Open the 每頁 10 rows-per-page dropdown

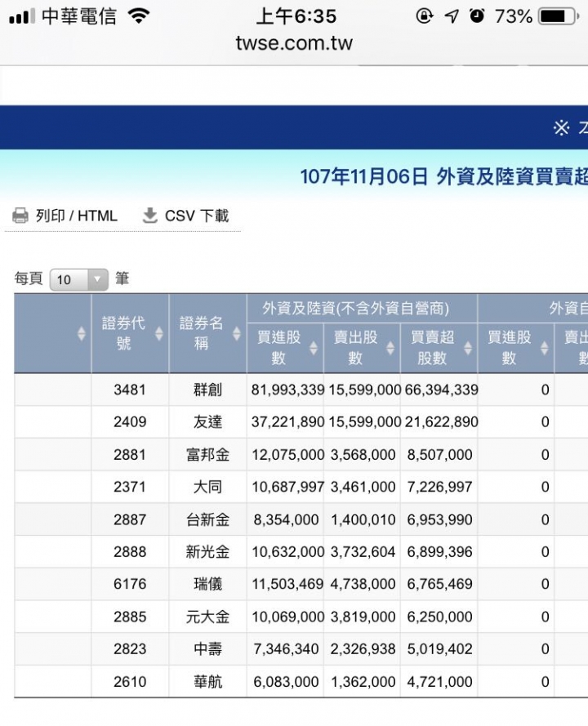click(78, 279)
